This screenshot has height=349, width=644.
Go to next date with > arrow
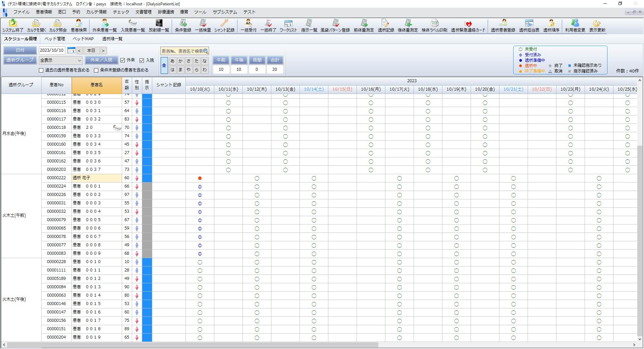click(x=103, y=51)
